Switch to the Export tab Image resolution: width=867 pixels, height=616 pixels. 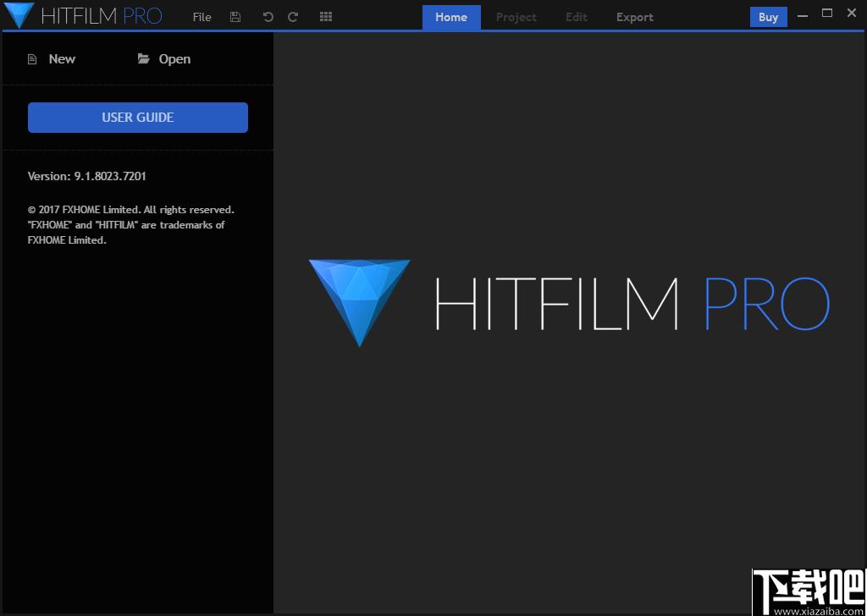pyautogui.click(x=635, y=17)
